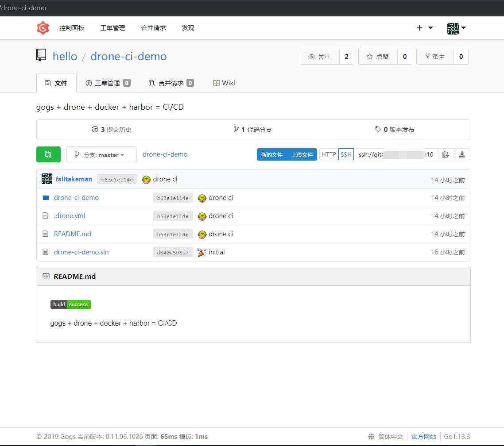Image resolution: width=504 pixels, height=446 pixels.
Task: Click the build success badge
Action: (71, 304)
